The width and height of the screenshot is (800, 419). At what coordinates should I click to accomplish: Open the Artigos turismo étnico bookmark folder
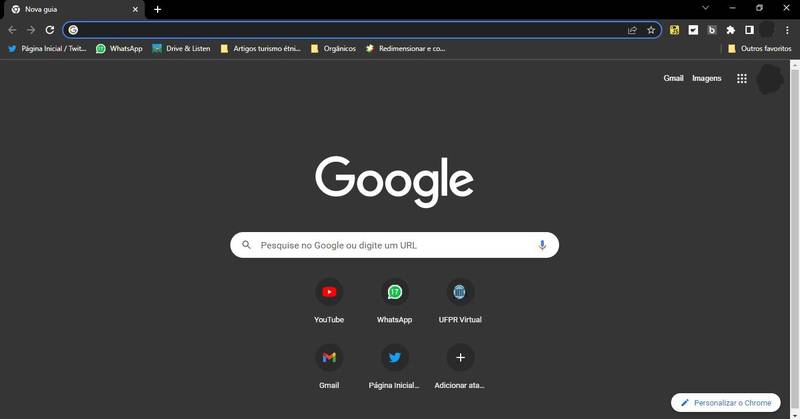tap(260, 48)
